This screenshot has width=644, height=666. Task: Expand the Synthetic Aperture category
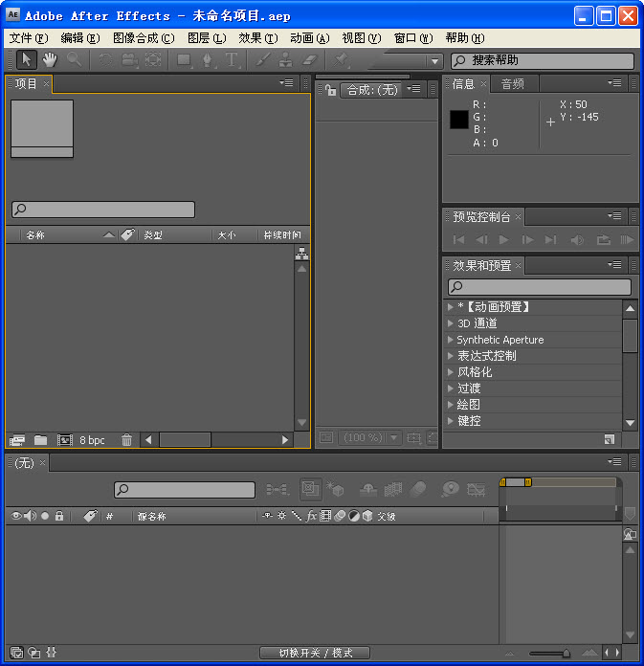coord(451,340)
